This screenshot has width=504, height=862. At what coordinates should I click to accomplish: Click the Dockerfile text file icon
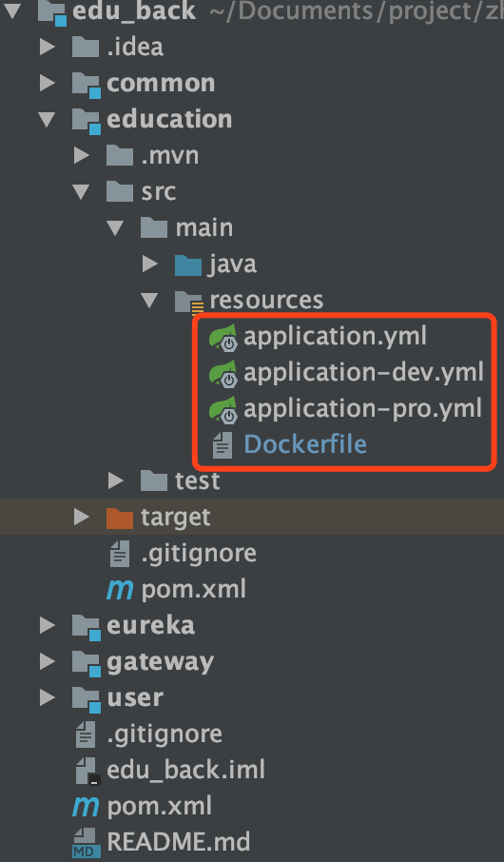click(x=223, y=444)
